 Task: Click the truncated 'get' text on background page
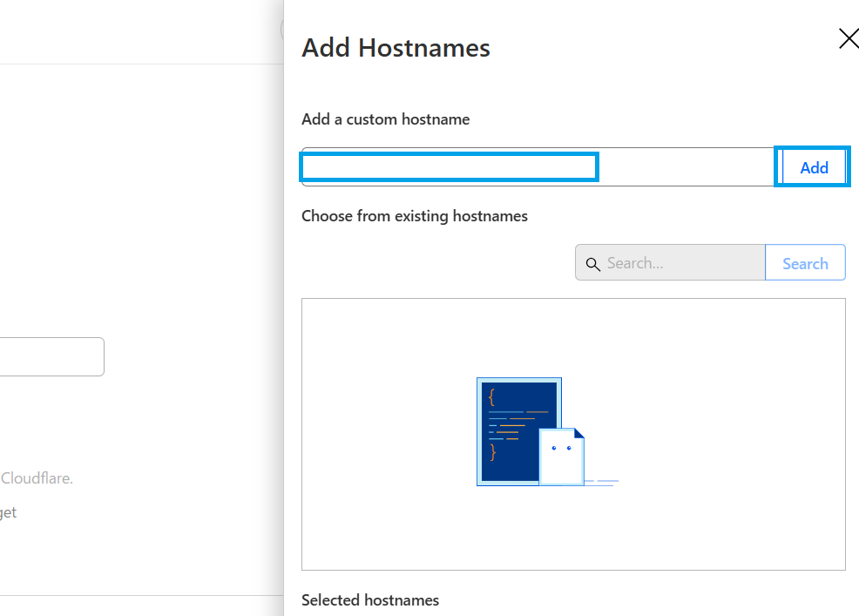click(x=8, y=512)
